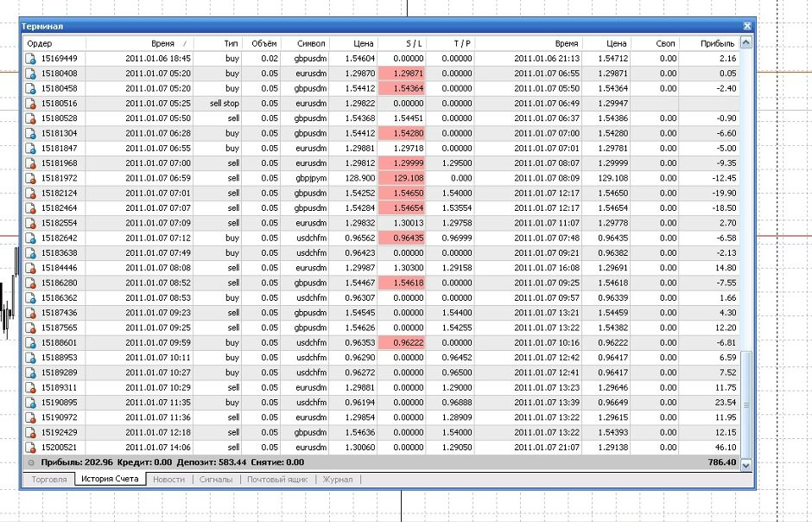Click the summary row balance icon
Screen dimensions: 812x522
click(31, 462)
